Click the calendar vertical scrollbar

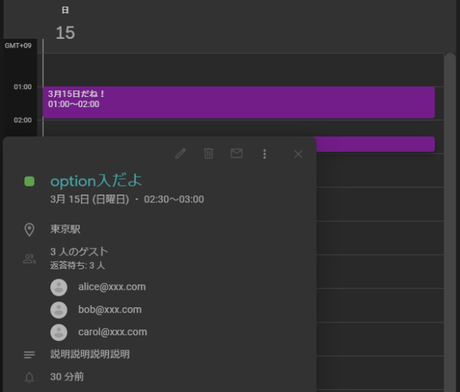(x=450, y=222)
